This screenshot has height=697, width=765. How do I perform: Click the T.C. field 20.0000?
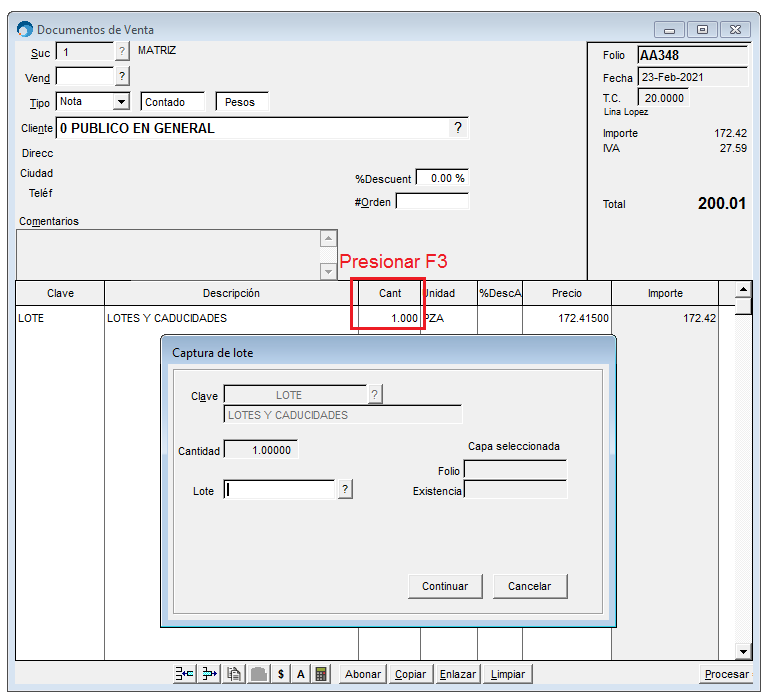pos(664,98)
